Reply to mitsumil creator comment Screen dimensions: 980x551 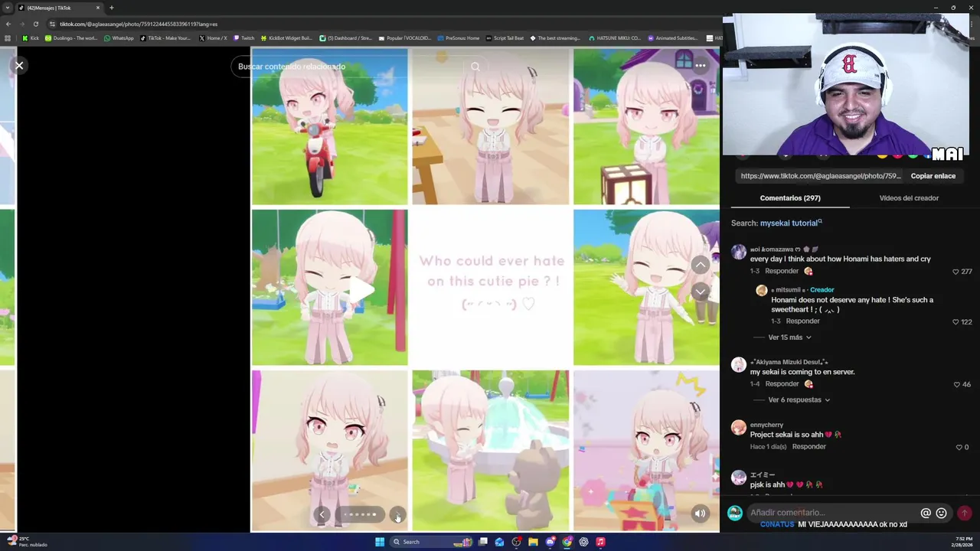click(802, 321)
